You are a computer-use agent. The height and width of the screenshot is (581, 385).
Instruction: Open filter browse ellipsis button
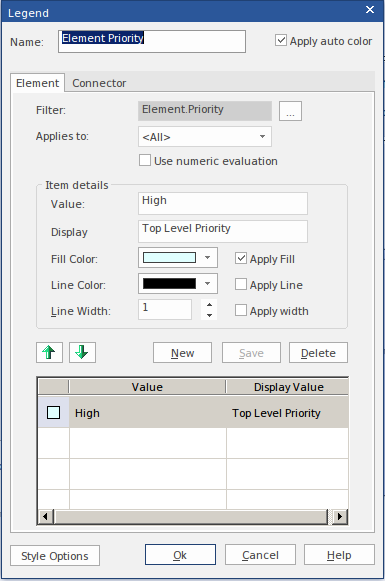point(291,111)
